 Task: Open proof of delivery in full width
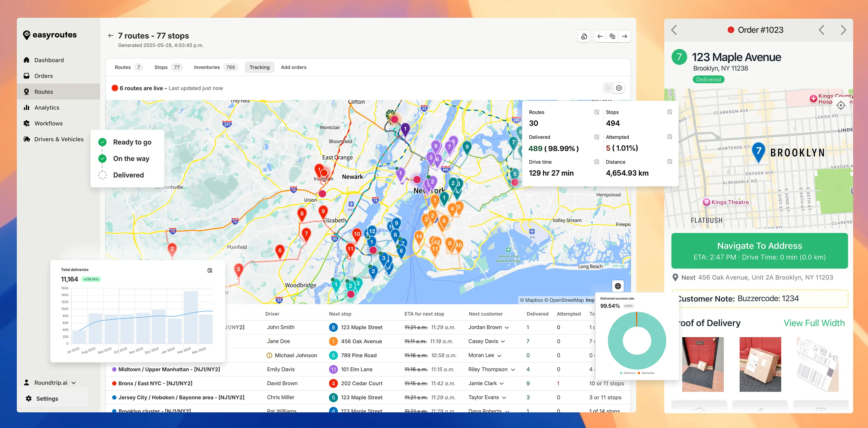pos(813,323)
